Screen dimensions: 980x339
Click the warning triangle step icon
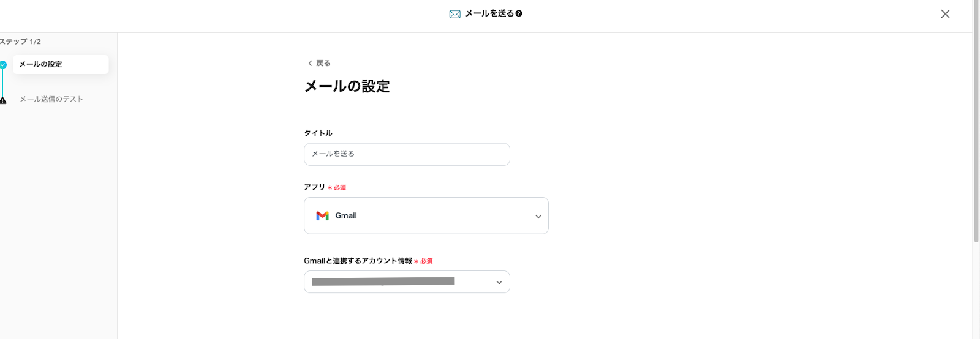point(3,100)
